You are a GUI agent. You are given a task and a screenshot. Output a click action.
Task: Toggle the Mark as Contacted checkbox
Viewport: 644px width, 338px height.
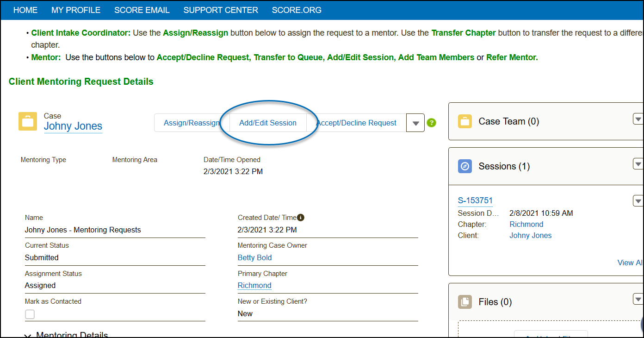30,314
